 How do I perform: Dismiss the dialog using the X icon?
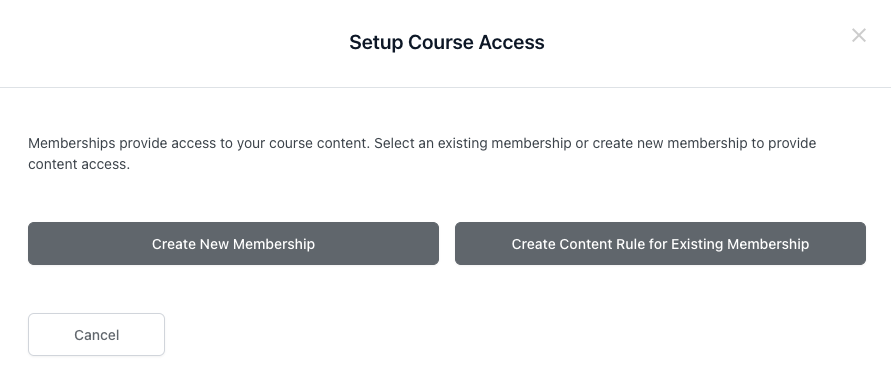pos(859,35)
